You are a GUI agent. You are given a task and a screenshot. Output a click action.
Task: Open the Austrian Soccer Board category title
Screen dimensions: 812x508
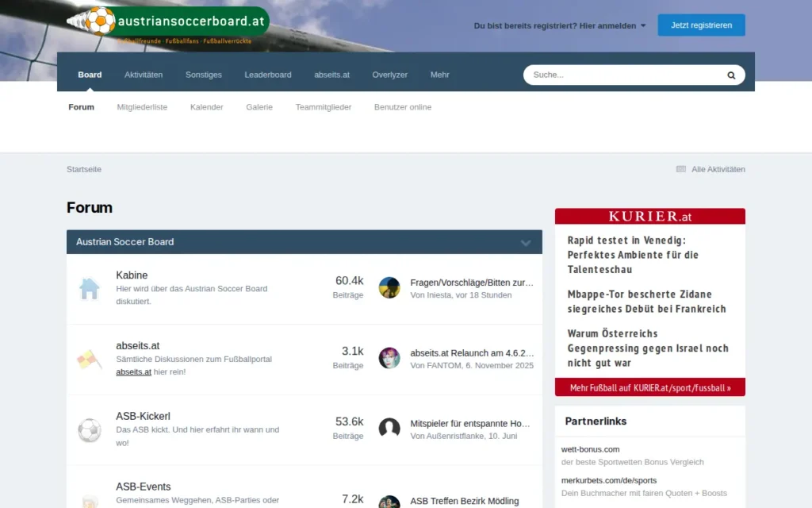pyautogui.click(x=124, y=241)
